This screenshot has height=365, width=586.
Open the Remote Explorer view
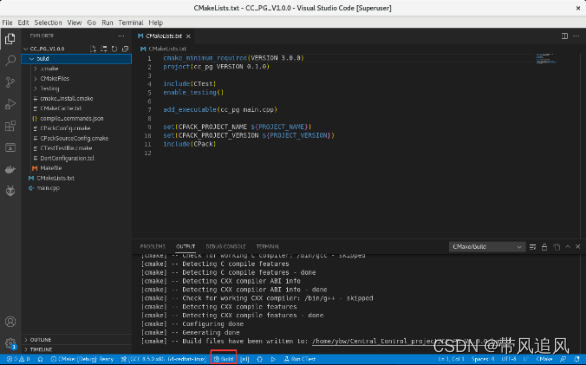10,148
